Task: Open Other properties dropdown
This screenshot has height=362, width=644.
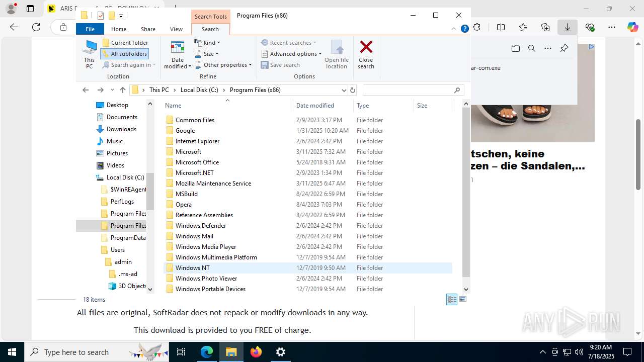Action: 223,65
